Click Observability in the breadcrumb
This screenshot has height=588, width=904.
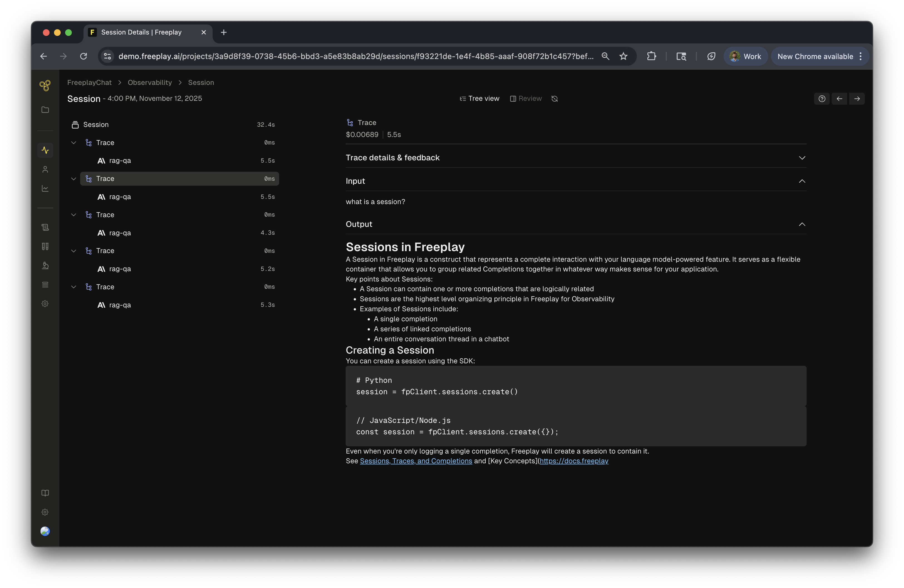pyautogui.click(x=150, y=83)
